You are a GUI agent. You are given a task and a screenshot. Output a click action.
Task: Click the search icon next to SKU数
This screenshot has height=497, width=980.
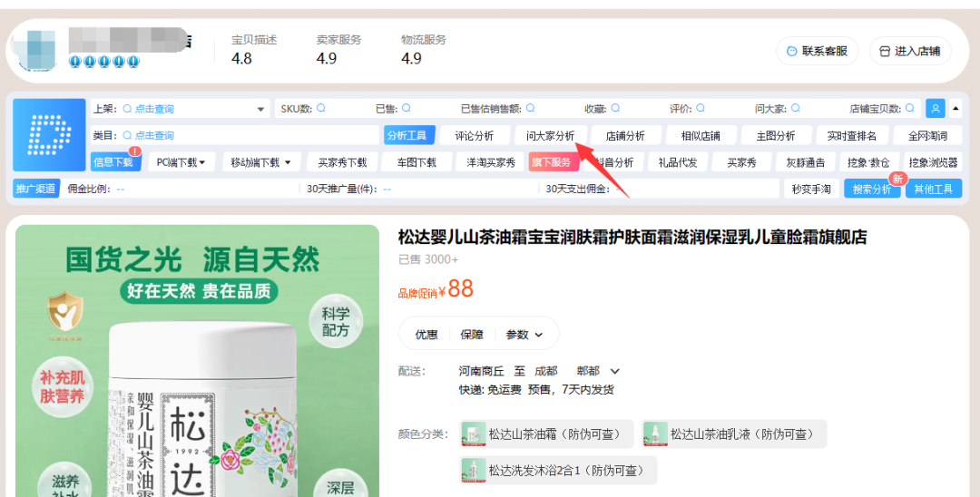coord(321,108)
